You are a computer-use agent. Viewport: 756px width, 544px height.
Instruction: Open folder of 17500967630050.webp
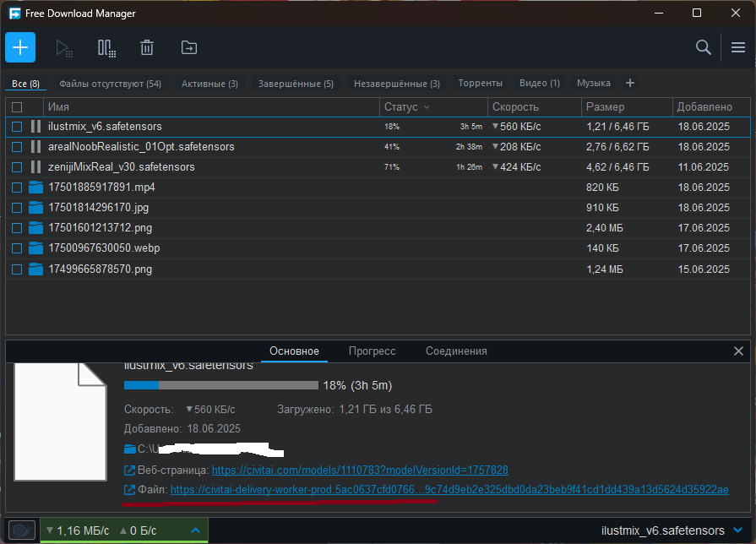point(35,248)
